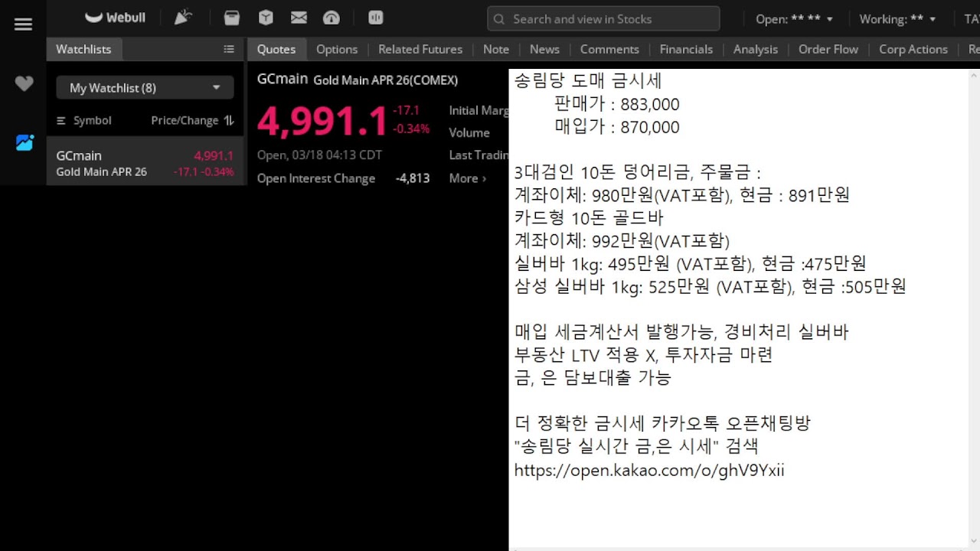The height and width of the screenshot is (551, 980).
Task: Open the Related Futures tab
Action: [420, 49]
